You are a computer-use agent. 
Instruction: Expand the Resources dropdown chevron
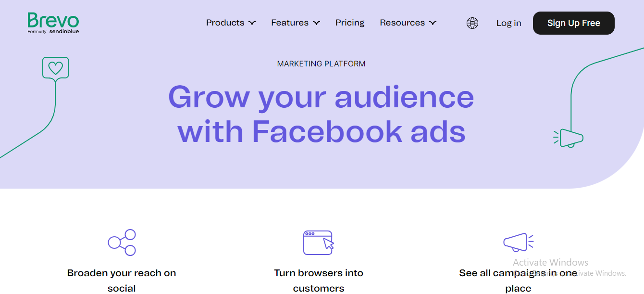pyautogui.click(x=433, y=23)
